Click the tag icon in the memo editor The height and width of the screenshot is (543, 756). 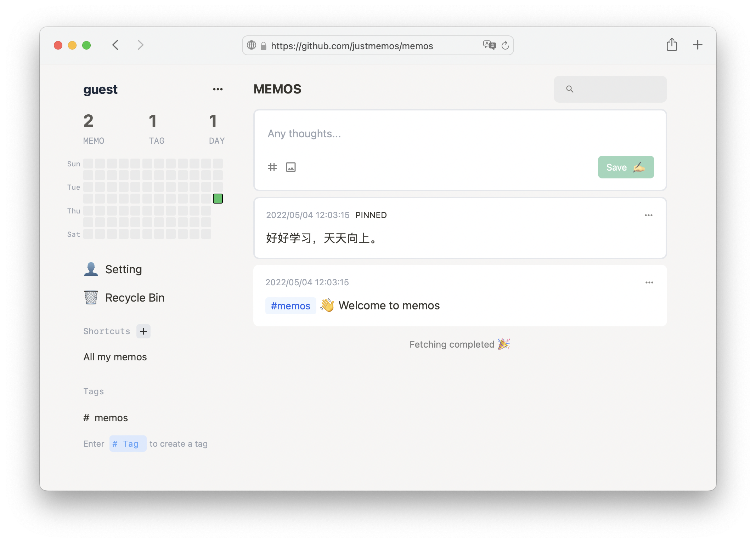coord(272,167)
